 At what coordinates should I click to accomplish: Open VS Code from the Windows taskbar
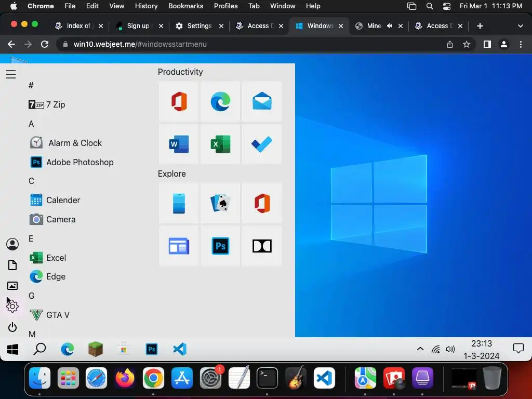coord(180,349)
